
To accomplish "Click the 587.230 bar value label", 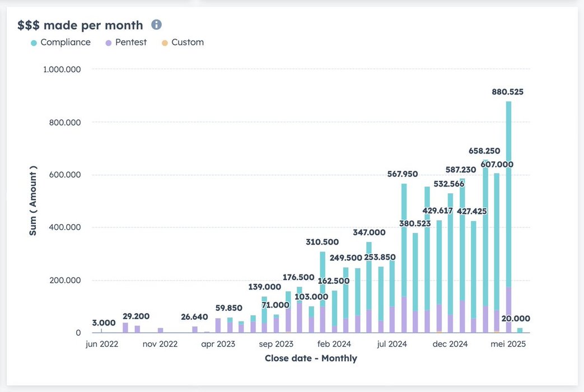I will pyautogui.click(x=461, y=170).
